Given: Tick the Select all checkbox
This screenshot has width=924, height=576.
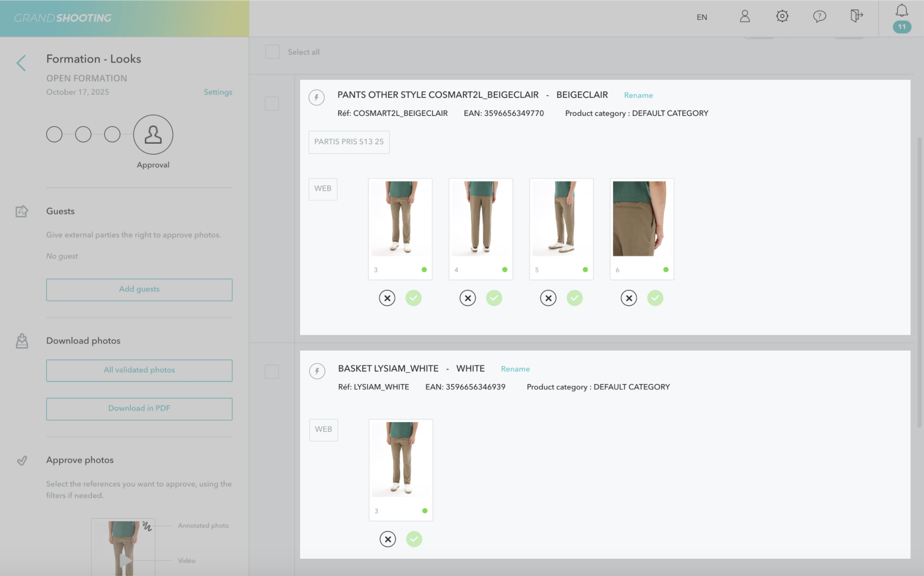Looking at the screenshot, I should click(x=272, y=52).
